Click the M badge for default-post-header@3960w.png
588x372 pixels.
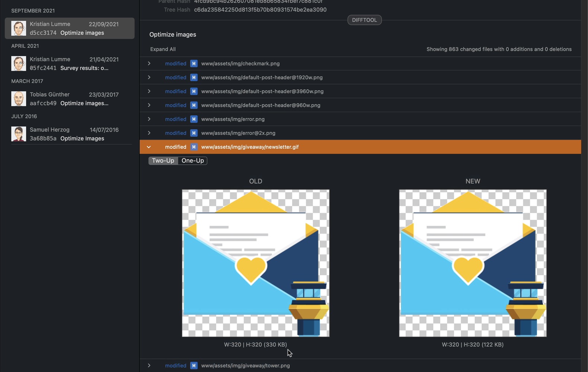(x=194, y=92)
